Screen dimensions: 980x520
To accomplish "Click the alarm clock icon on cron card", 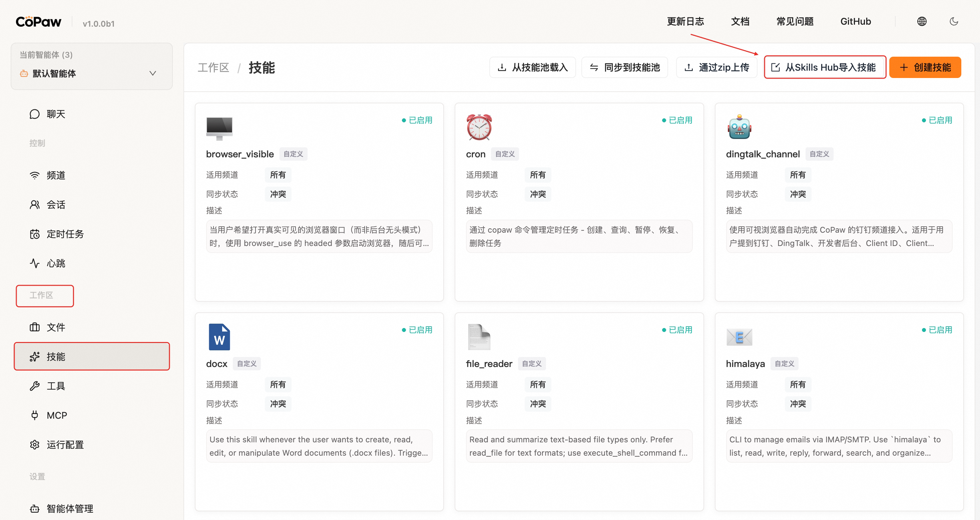I will pos(479,127).
